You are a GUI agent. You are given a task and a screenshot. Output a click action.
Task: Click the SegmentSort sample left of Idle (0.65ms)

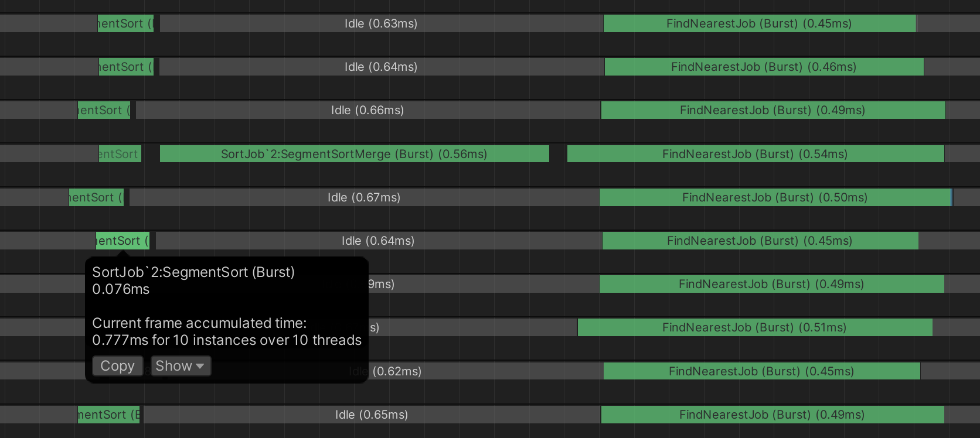coord(108,415)
